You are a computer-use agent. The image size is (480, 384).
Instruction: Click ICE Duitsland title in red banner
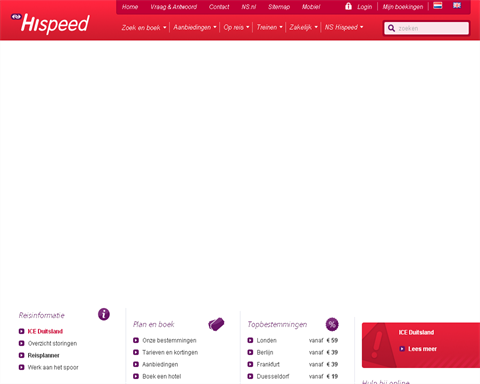(x=416, y=332)
